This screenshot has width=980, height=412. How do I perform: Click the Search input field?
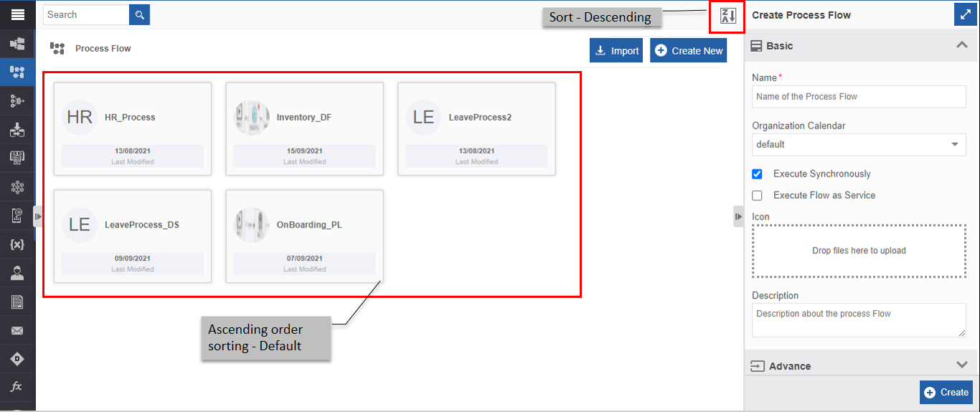86,14
